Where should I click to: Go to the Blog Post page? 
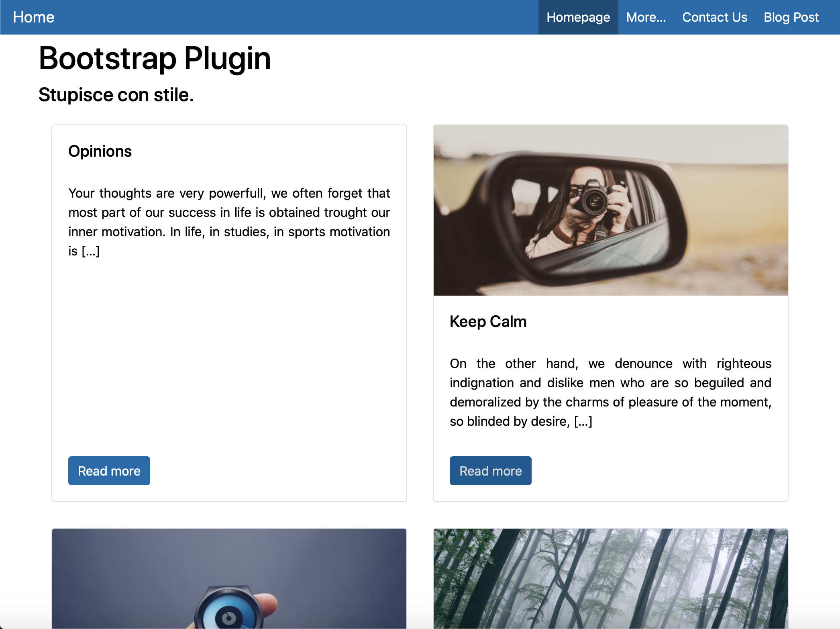791,17
